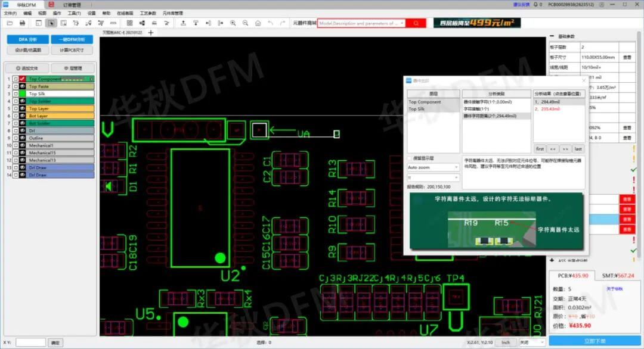Collapse the basic parameters section in the right panel
The width and height of the screenshot is (644, 349).
[552, 36]
